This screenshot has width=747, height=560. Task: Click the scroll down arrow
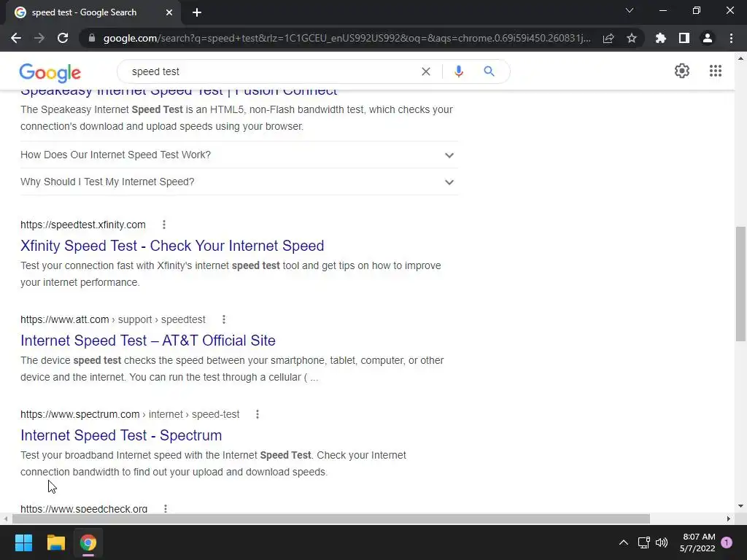tap(740, 506)
